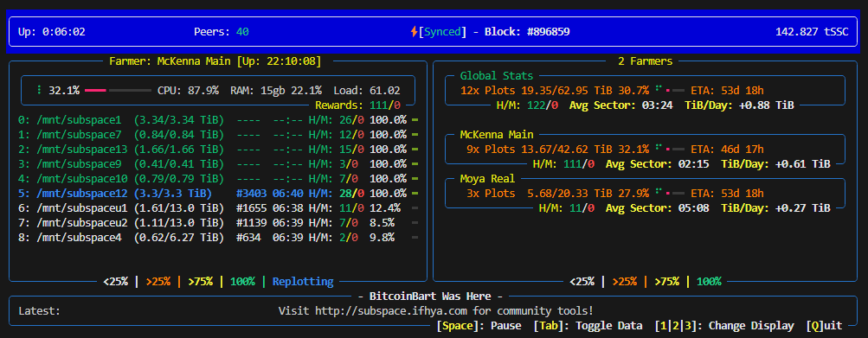The height and width of the screenshot is (338, 868).
Task: Click the Global Stats plot progress indicator
Action: coord(669,89)
